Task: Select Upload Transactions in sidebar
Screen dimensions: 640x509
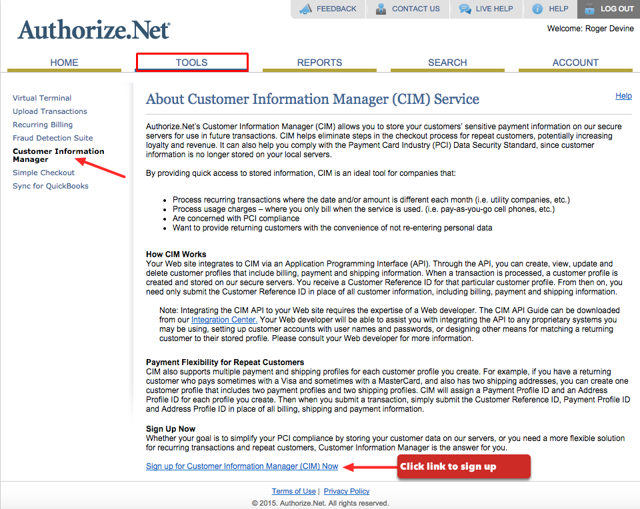Action: (50, 111)
